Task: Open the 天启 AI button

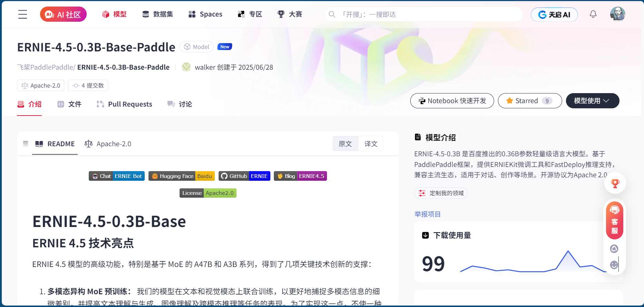Action: 554,14
